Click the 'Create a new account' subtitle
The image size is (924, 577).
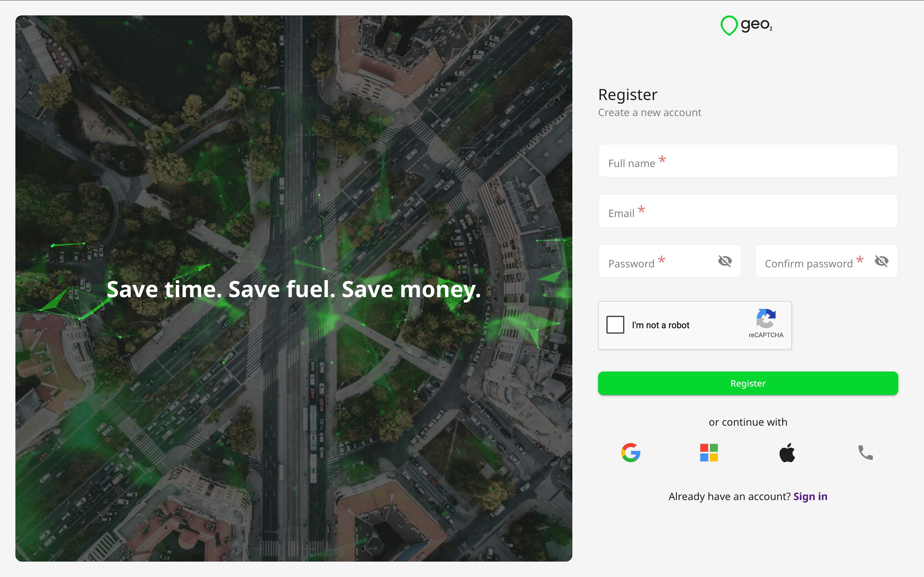pyautogui.click(x=649, y=113)
